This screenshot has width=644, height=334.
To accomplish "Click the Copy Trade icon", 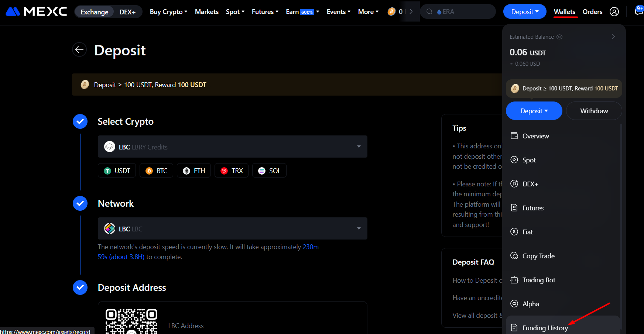I will [514, 256].
